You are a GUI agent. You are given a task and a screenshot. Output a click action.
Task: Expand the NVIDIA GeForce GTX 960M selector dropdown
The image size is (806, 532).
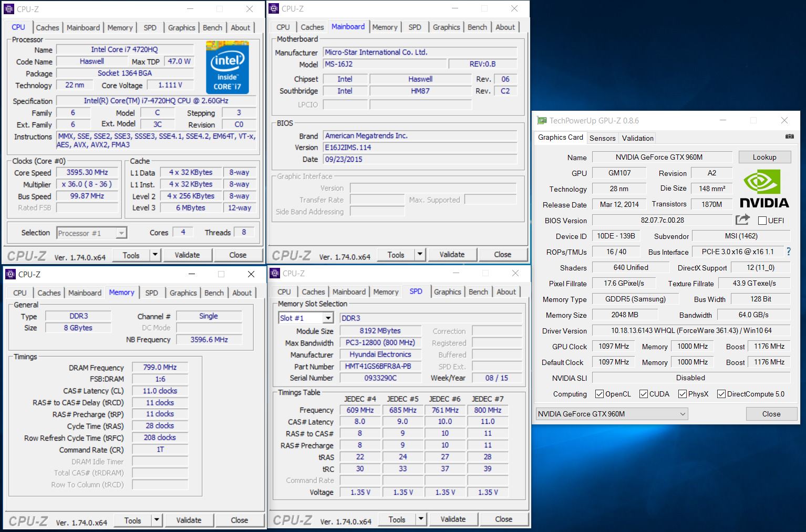(683, 414)
